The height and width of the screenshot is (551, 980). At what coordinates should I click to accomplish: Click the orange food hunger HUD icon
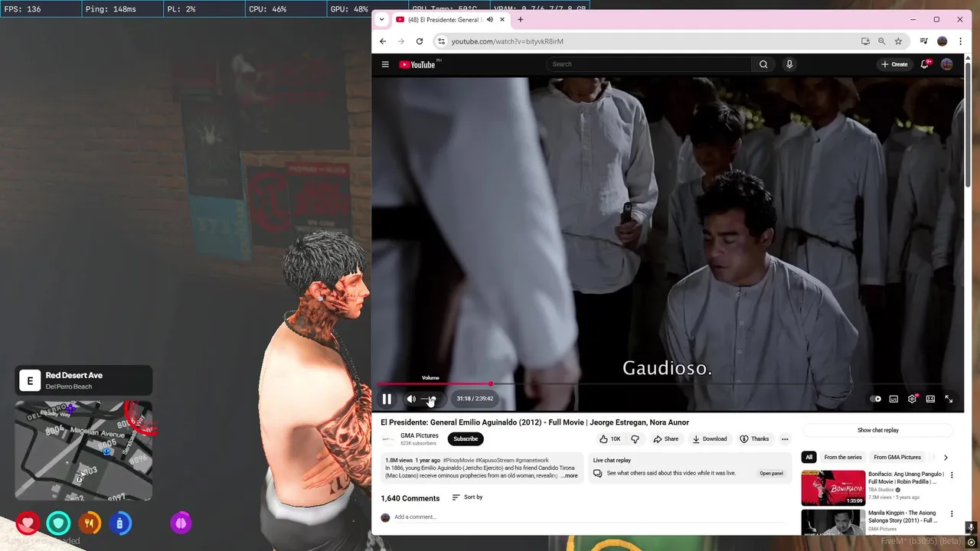[x=89, y=523]
